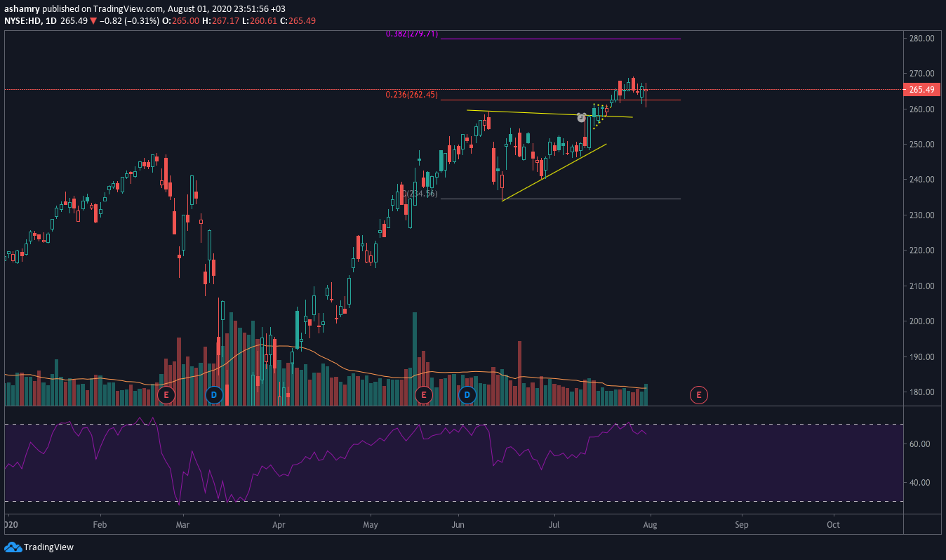Click the 250.00 price axis label

(921, 145)
